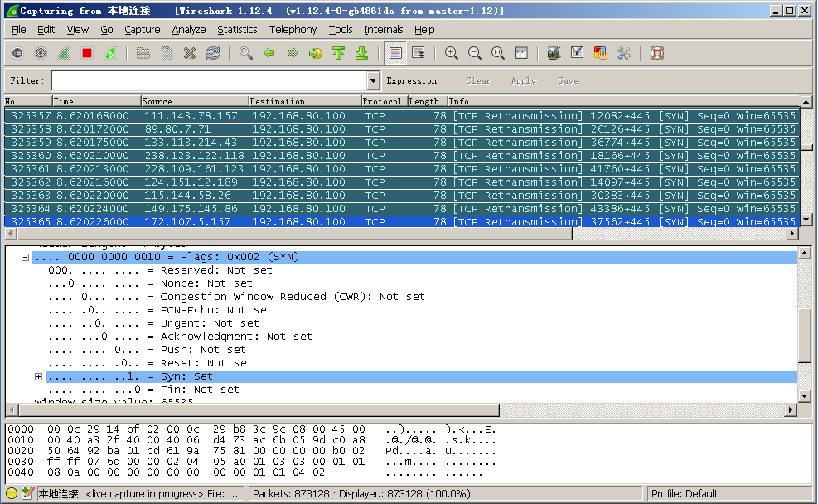
Task: Click inside the display filter text field
Action: (x=207, y=81)
